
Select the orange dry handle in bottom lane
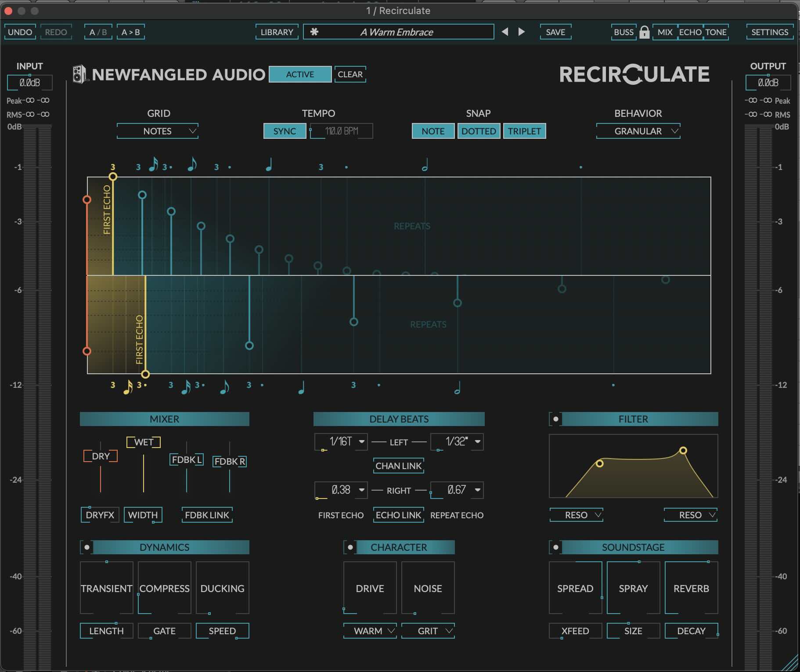tap(87, 351)
